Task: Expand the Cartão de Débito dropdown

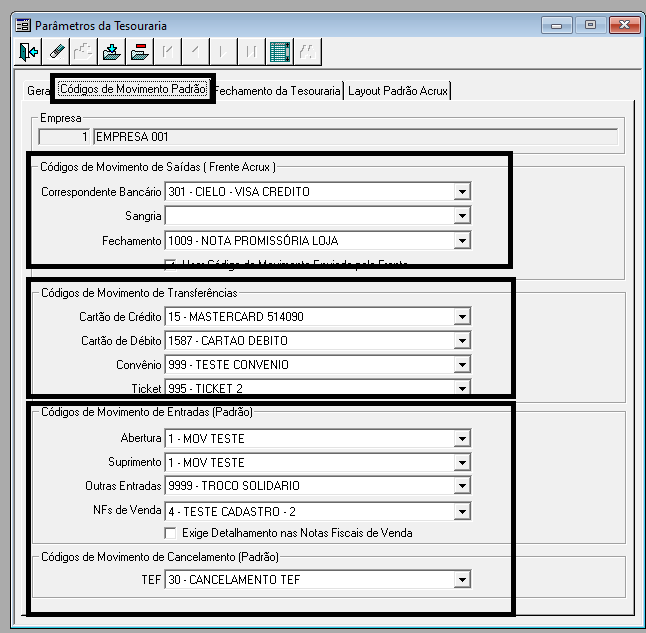Action: coord(462,341)
